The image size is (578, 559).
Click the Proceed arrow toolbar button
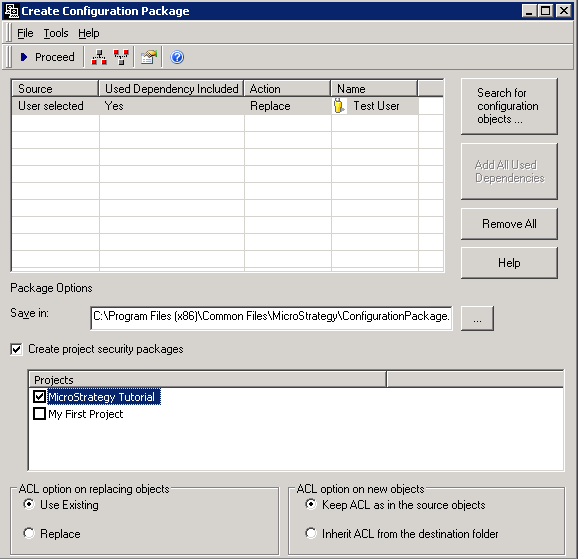coord(47,57)
